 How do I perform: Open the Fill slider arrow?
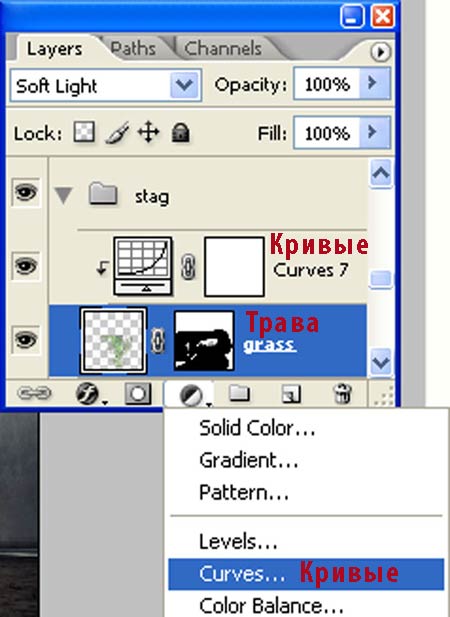(376, 132)
